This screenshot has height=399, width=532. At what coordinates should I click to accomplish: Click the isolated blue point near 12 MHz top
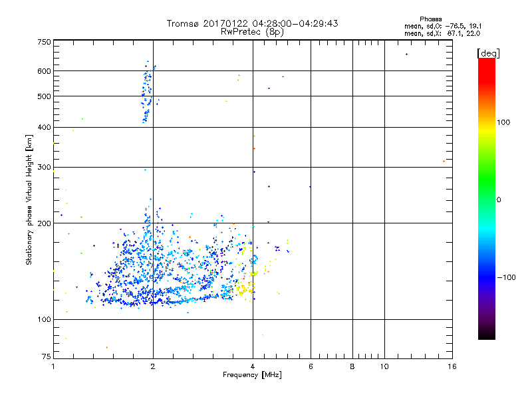tap(406, 55)
